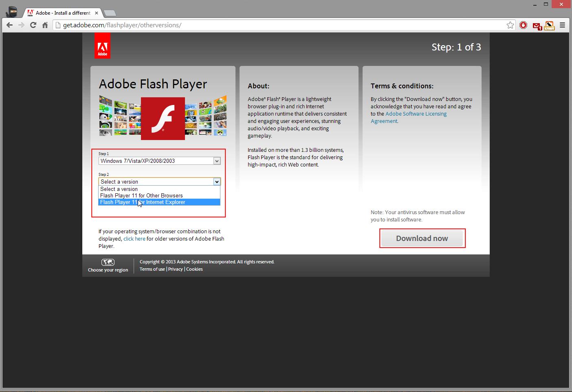Click the Choose your region globe icon
Viewport: 572px width, 392px height.
point(108,262)
